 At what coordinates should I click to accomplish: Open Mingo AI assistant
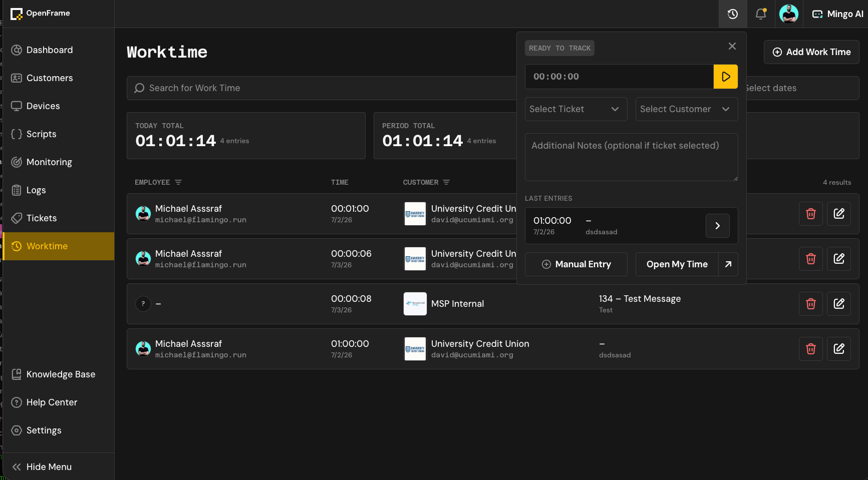click(837, 14)
